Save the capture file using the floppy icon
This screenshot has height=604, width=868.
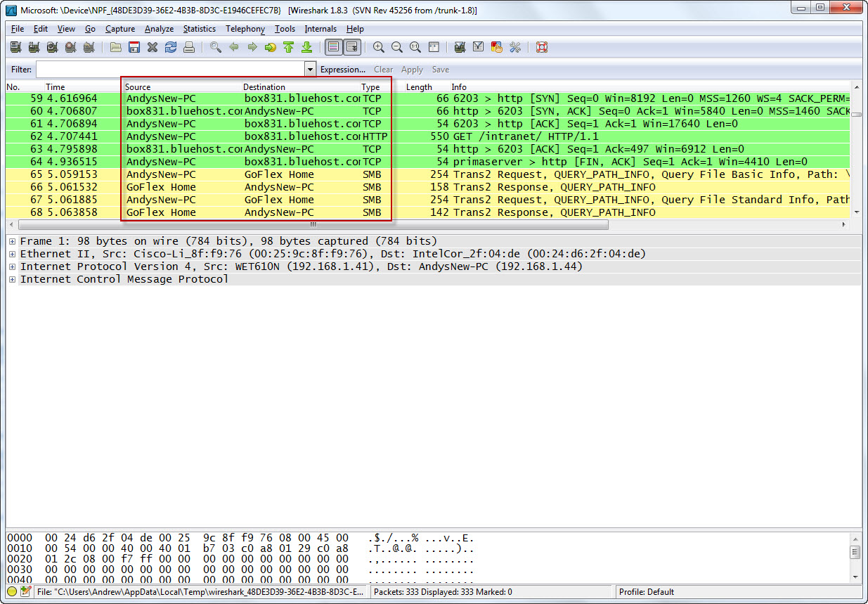tap(134, 48)
